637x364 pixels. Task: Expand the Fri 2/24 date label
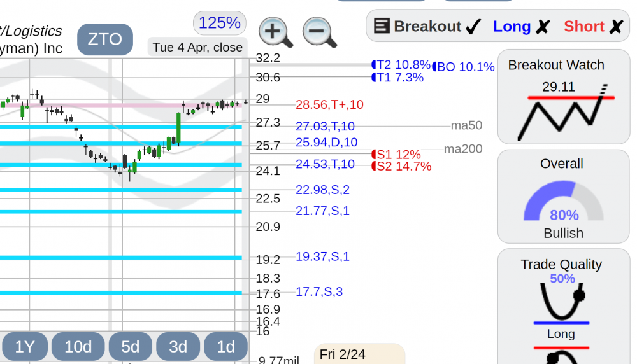tap(359, 354)
